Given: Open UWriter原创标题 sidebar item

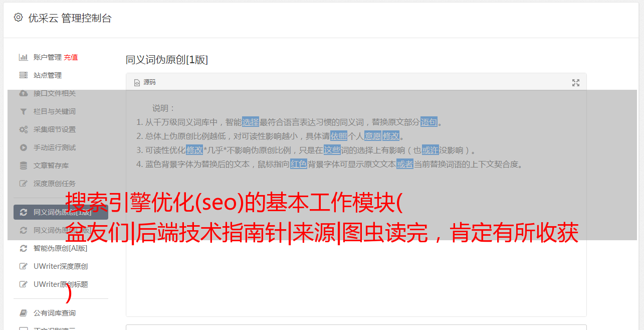Looking at the screenshot, I should pyautogui.click(x=60, y=284).
